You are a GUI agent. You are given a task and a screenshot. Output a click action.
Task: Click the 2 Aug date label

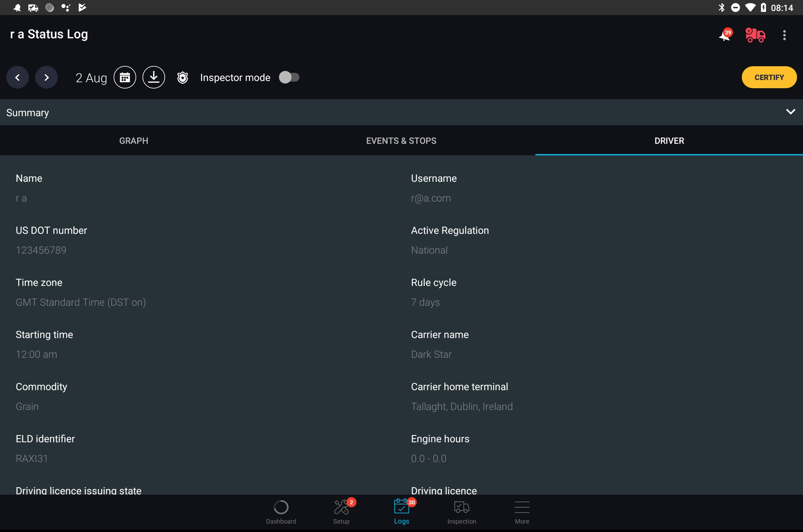tap(91, 78)
